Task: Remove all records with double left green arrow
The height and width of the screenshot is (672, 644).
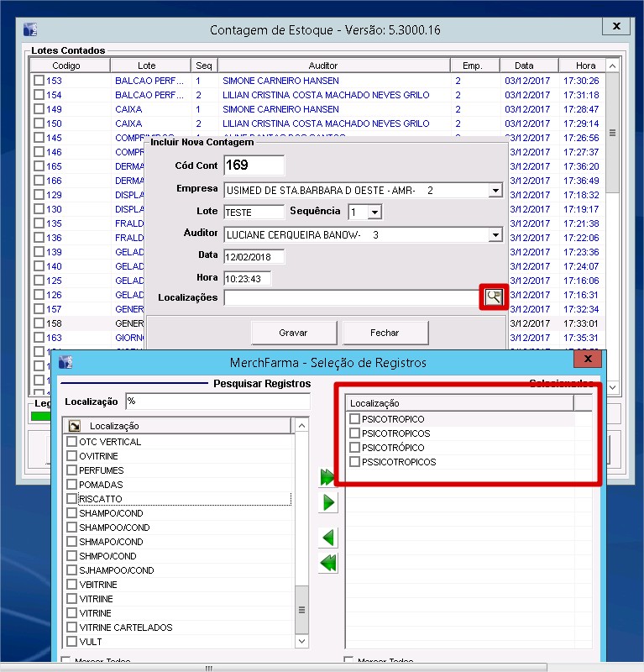Action: 328,563
